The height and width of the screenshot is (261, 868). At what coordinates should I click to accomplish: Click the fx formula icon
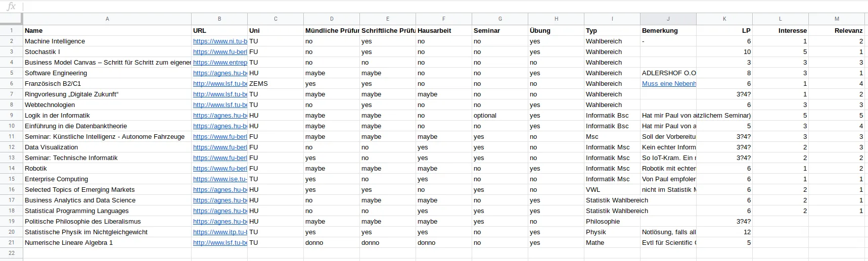point(11,7)
